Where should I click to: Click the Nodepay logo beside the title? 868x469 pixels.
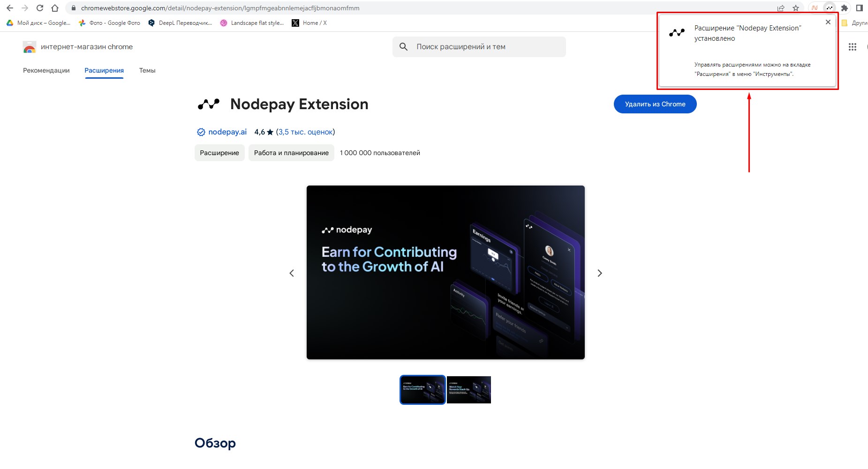(x=209, y=104)
